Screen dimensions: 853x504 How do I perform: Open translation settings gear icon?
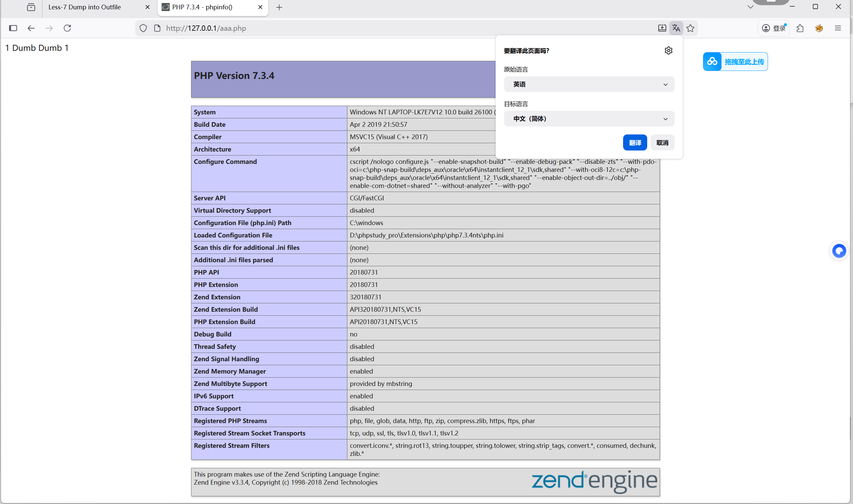[x=668, y=51]
